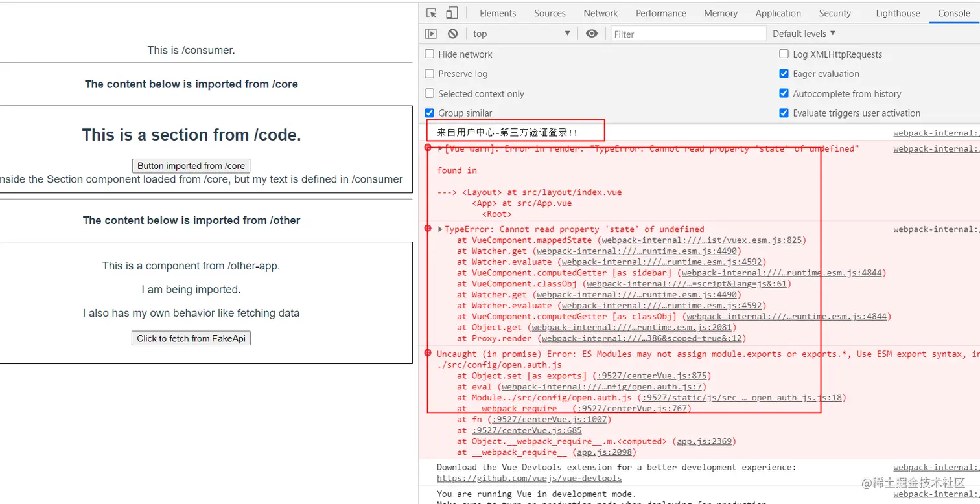Toggle the device toolbar icon
Image resolution: width=980 pixels, height=504 pixels.
click(x=452, y=13)
